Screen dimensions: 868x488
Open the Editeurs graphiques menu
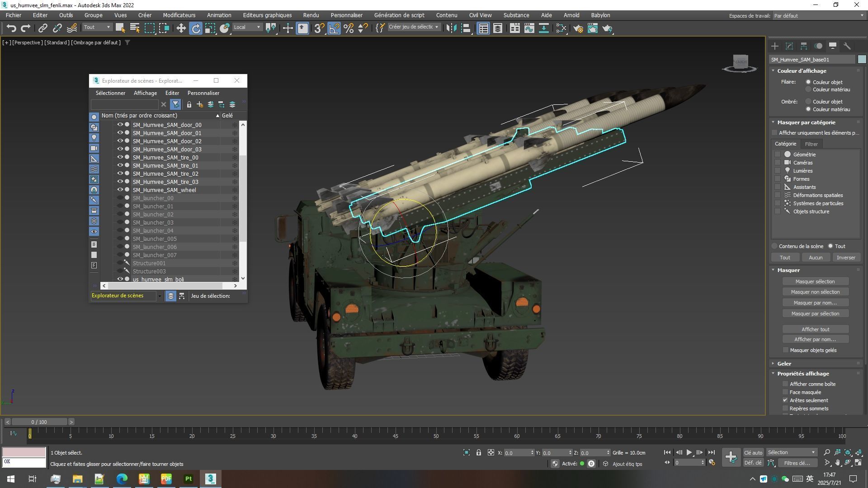pos(267,15)
